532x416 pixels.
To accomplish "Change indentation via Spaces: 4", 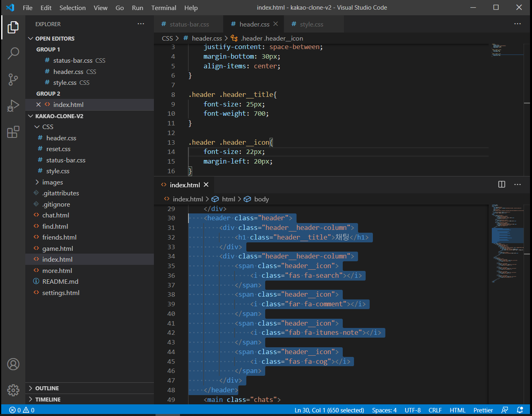I will (x=384, y=410).
